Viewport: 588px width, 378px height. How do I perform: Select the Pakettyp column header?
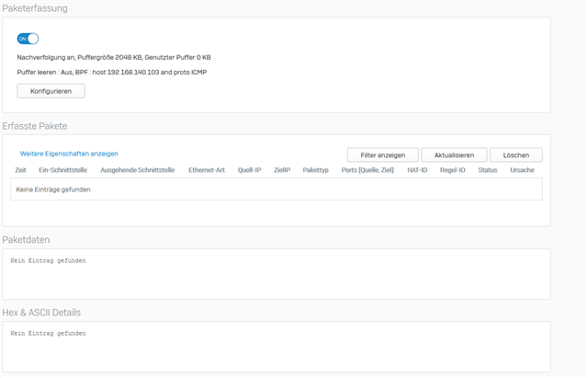(315, 170)
